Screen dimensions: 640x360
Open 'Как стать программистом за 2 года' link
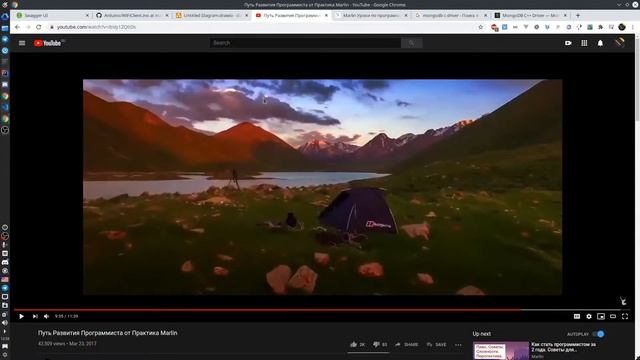(x=563, y=347)
